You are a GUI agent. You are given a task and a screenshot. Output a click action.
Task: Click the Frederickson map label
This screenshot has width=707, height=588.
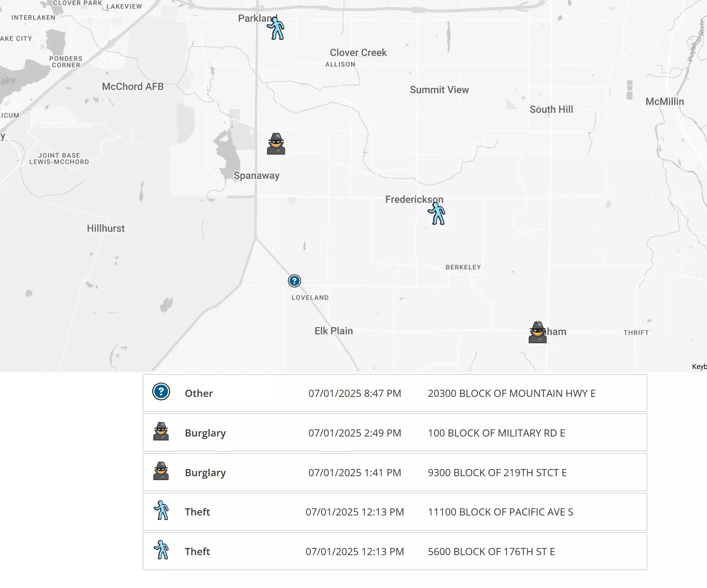pyautogui.click(x=414, y=199)
